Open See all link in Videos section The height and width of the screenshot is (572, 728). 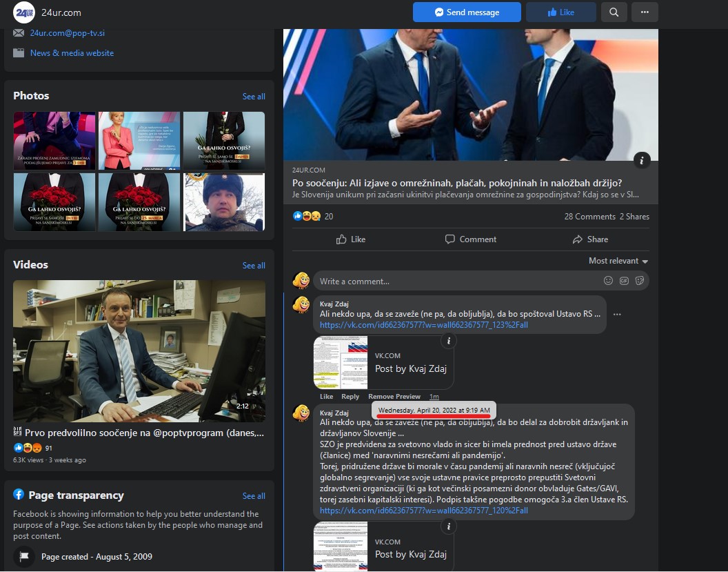click(253, 266)
